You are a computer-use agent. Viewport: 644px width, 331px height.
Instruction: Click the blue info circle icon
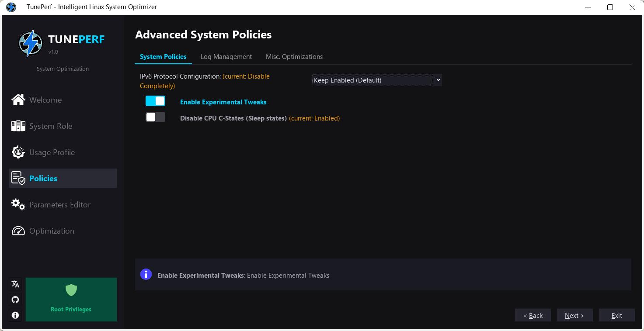pos(146,274)
